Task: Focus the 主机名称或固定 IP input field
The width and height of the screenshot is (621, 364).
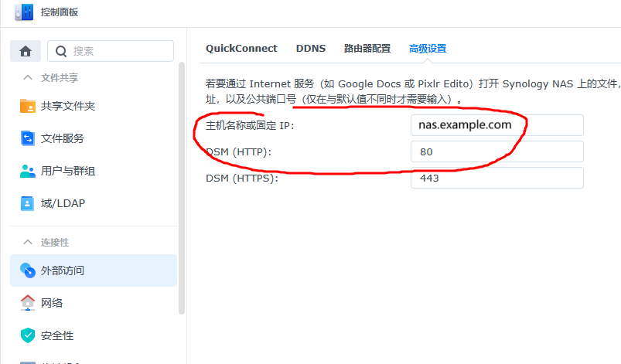Action: click(x=496, y=125)
